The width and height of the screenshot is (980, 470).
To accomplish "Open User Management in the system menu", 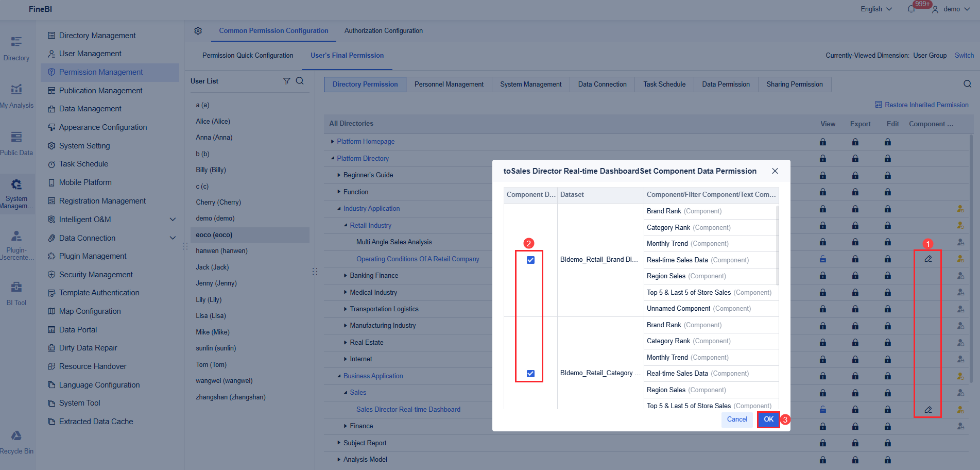I will point(90,54).
